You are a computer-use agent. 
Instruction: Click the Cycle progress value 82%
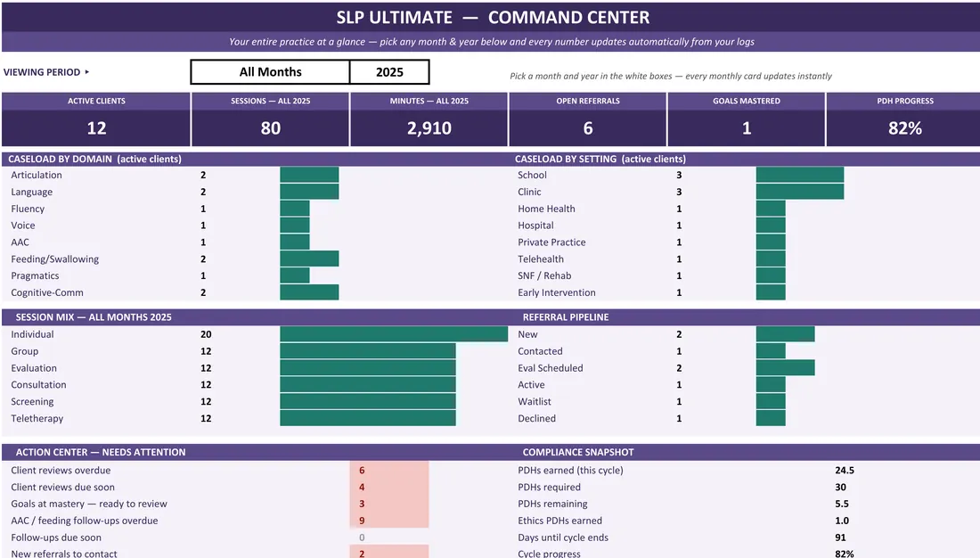point(845,554)
